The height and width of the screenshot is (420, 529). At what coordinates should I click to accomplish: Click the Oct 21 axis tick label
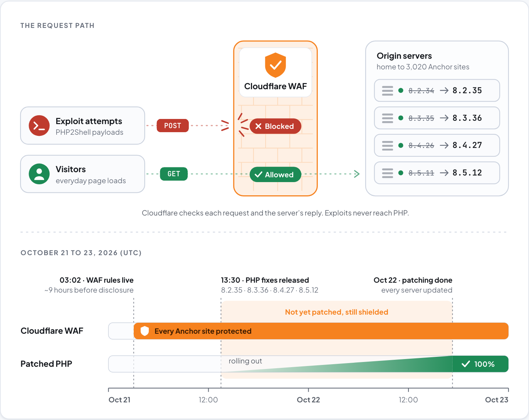coord(119,400)
